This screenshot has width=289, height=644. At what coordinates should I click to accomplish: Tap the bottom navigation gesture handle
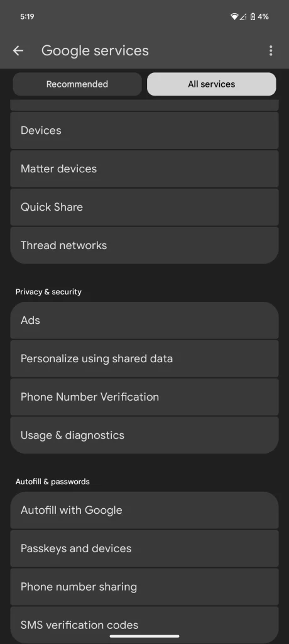pyautogui.click(x=144, y=636)
